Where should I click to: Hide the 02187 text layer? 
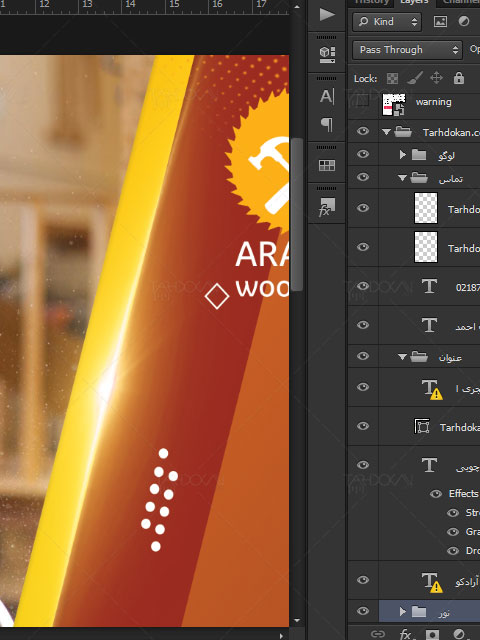click(362, 286)
